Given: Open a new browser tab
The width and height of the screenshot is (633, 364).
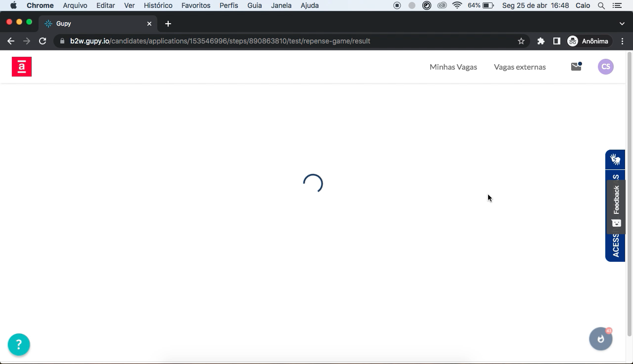Looking at the screenshot, I should coord(168,24).
